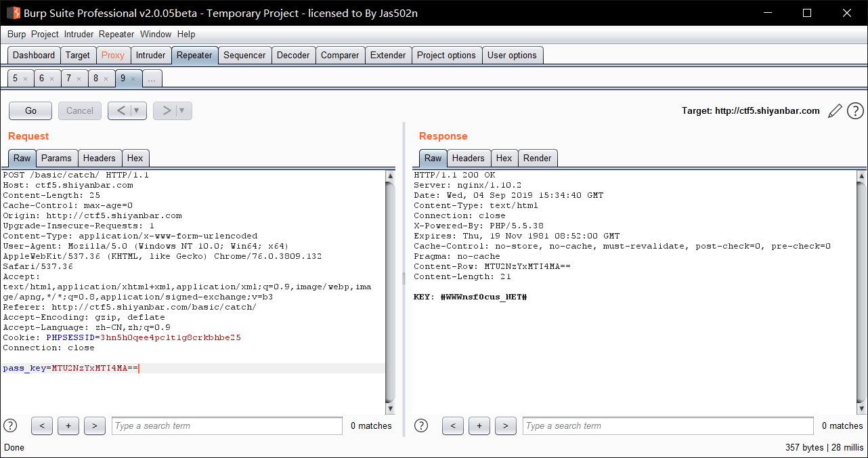The height and width of the screenshot is (458, 868).
Task: Open the Burp menu
Action: 17,34
